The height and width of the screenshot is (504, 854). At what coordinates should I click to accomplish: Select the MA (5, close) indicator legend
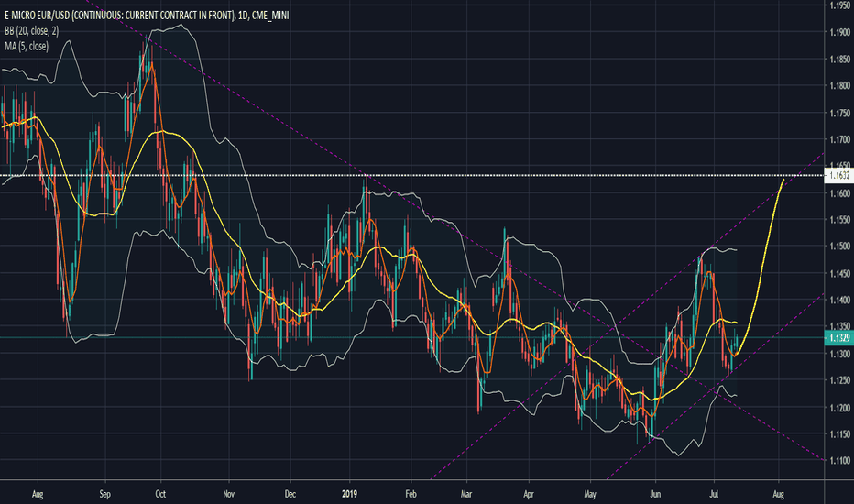point(27,47)
